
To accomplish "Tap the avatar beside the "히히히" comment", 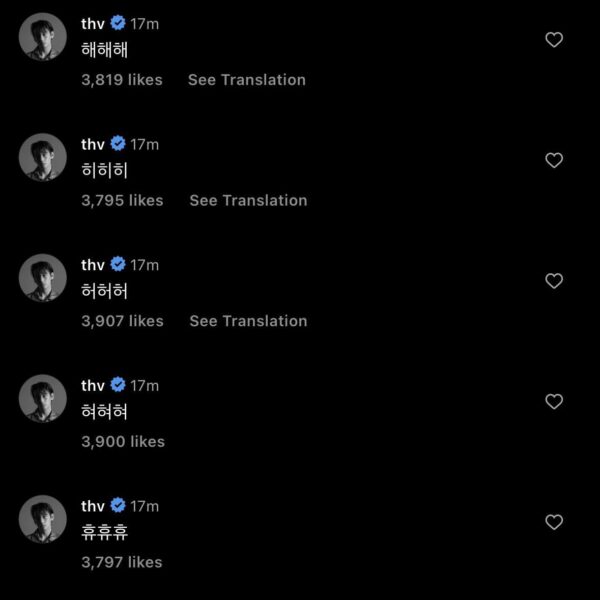I will pyautogui.click(x=43, y=157).
